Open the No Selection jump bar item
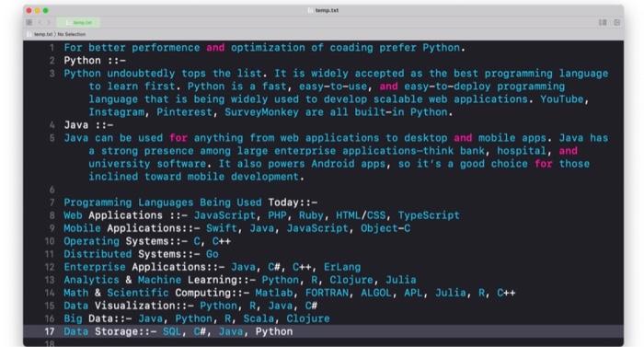 [x=72, y=34]
